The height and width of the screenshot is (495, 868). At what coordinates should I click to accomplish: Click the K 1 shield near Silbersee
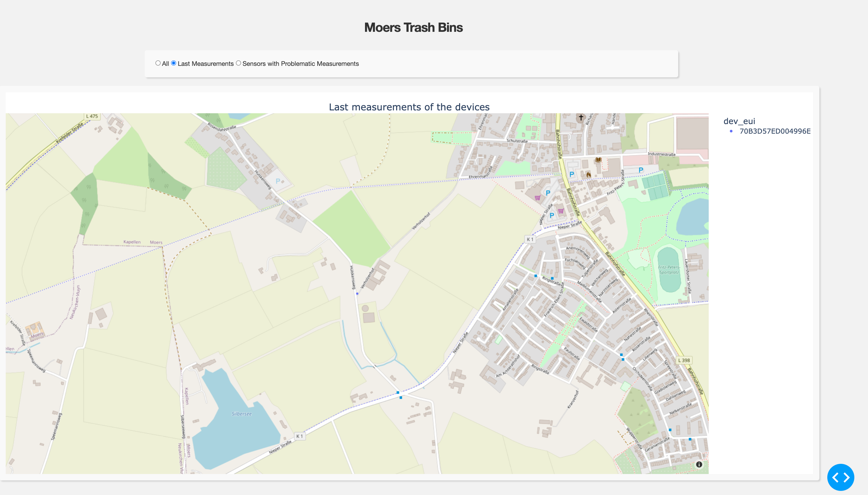point(299,436)
